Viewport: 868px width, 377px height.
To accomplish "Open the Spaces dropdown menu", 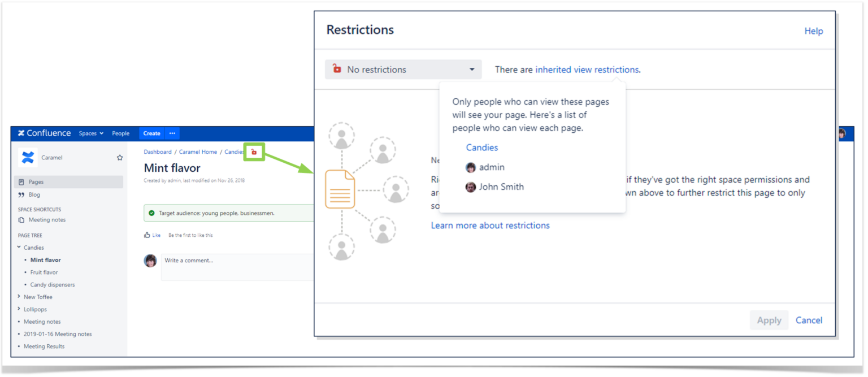I will tap(91, 133).
